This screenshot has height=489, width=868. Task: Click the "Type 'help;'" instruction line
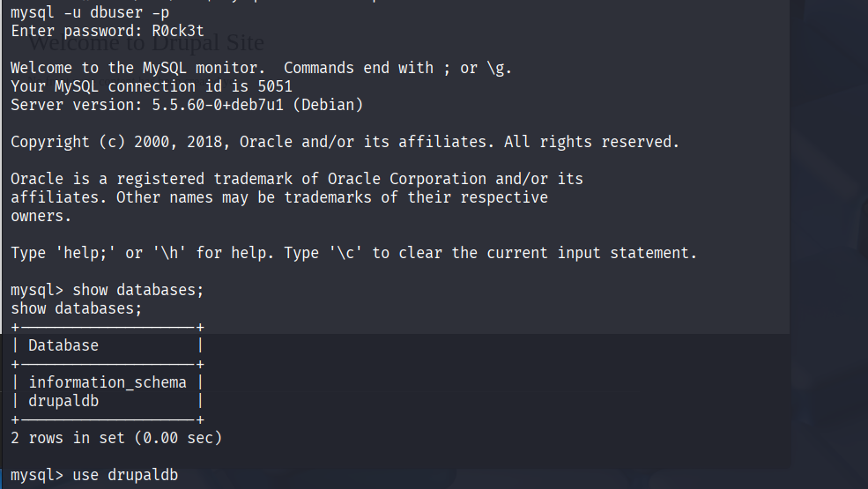tap(353, 253)
